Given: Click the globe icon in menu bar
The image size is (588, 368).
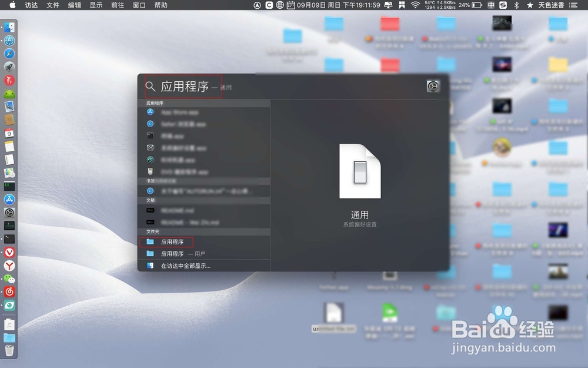Looking at the screenshot, I should pos(280,5).
